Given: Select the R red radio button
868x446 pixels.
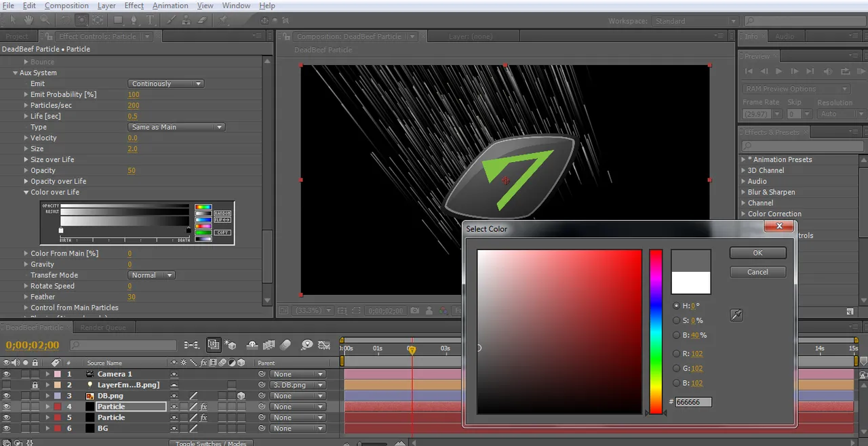Looking at the screenshot, I should pos(676,353).
